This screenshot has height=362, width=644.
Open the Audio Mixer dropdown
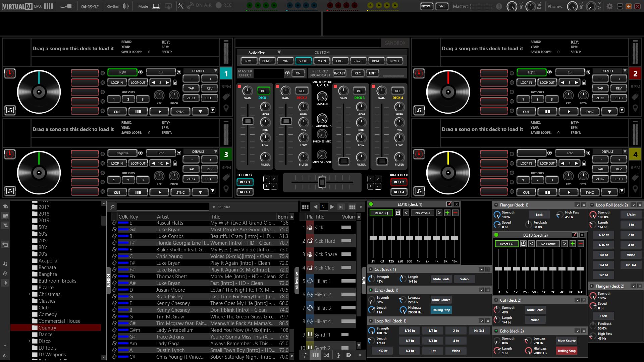pyautogui.click(x=279, y=52)
